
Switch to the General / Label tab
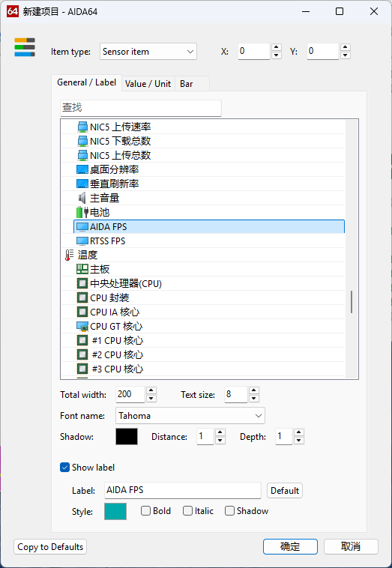click(x=87, y=82)
